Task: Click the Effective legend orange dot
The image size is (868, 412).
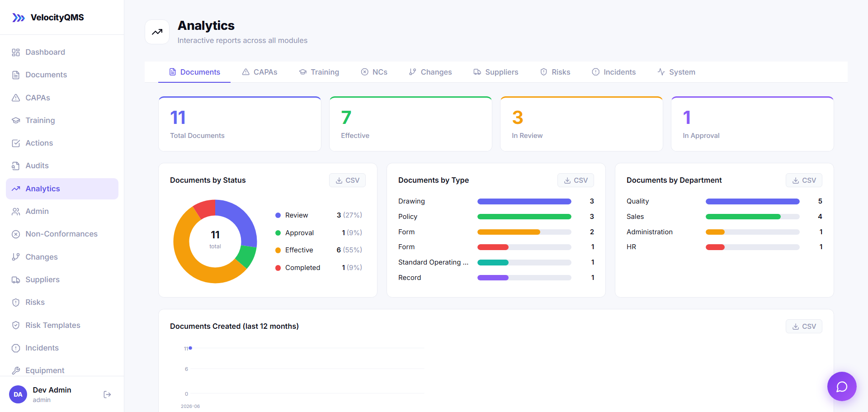Action: [278, 250]
